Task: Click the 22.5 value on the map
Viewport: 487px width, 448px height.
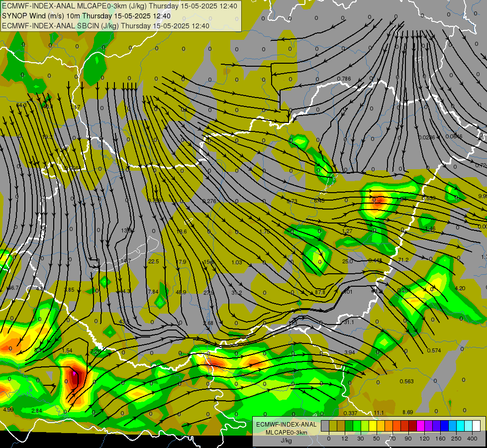Action: click(153, 261)
